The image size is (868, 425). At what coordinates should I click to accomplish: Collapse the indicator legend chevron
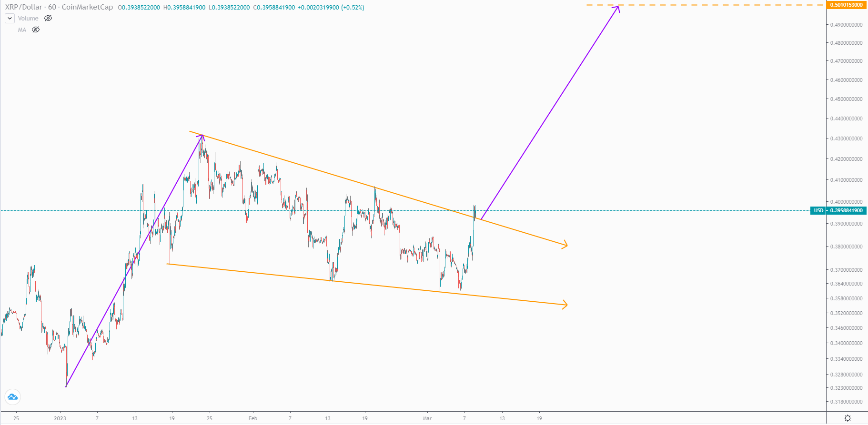(10, 19)
